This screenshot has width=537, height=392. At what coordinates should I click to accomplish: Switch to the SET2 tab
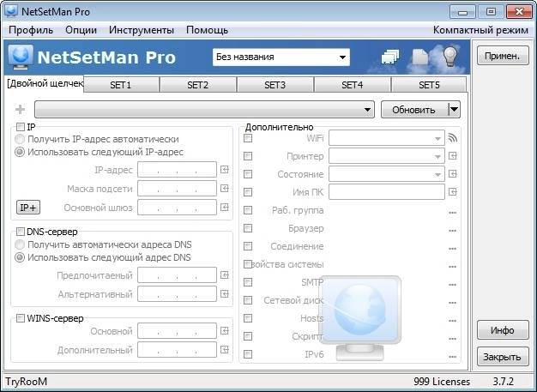[198, 85]
